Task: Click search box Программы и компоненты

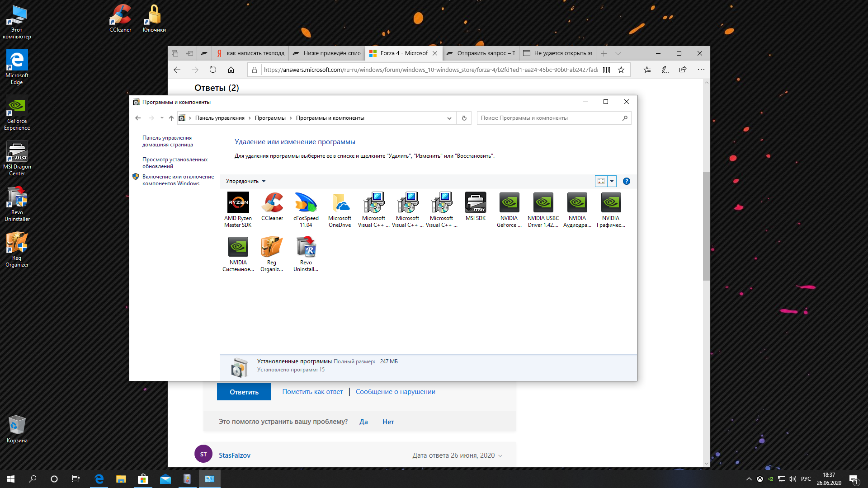Action: [554, 118]
